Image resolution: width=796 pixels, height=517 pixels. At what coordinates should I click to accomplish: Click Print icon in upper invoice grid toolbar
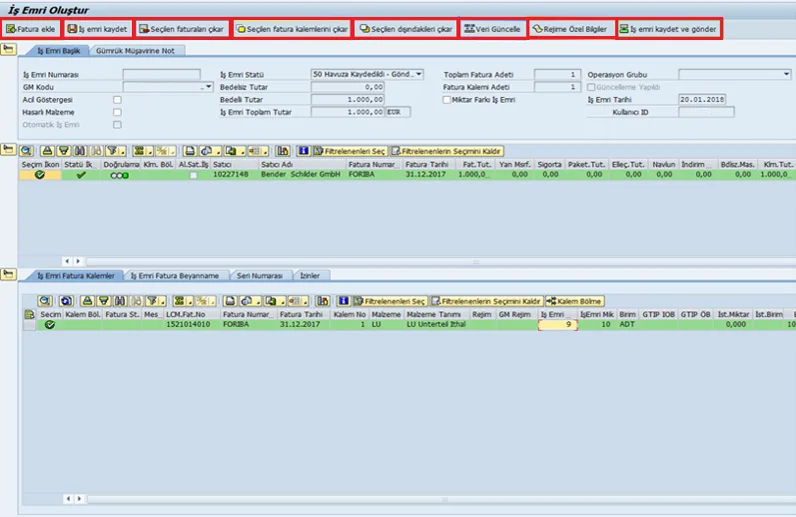point(189,151)
